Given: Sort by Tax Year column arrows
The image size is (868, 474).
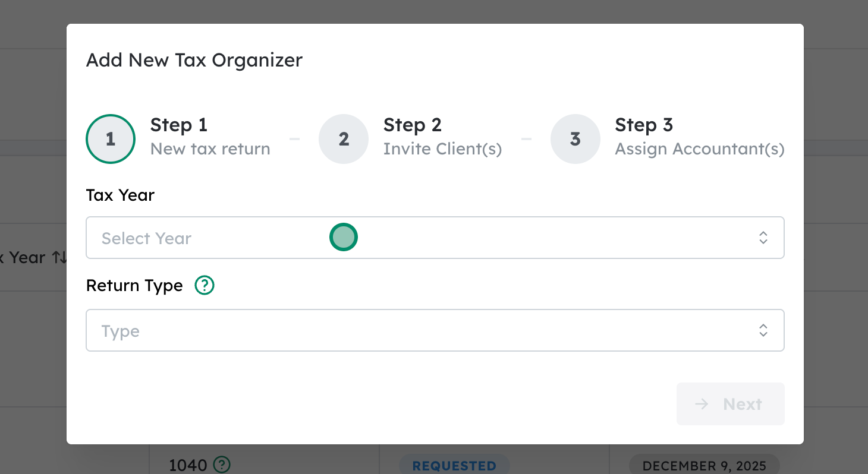Looking at the screenshot, I should (x=59, y=257).
